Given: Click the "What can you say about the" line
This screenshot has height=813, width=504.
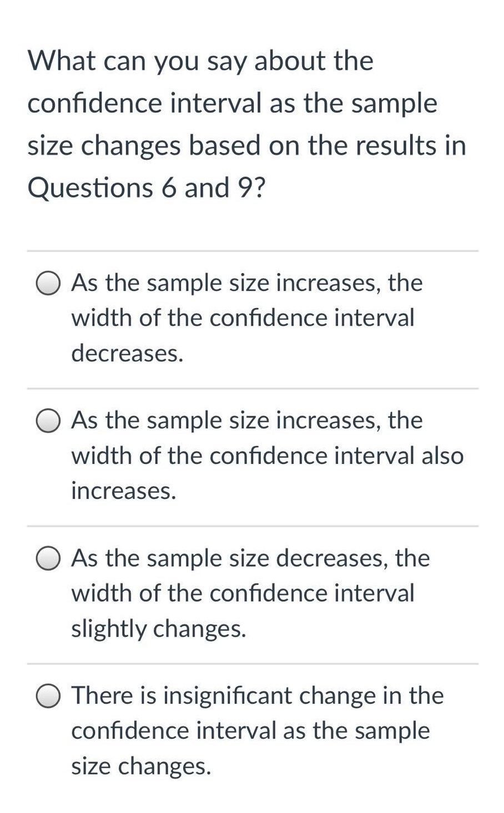Looking at the screenshot, I should click(x=200, y=61).
